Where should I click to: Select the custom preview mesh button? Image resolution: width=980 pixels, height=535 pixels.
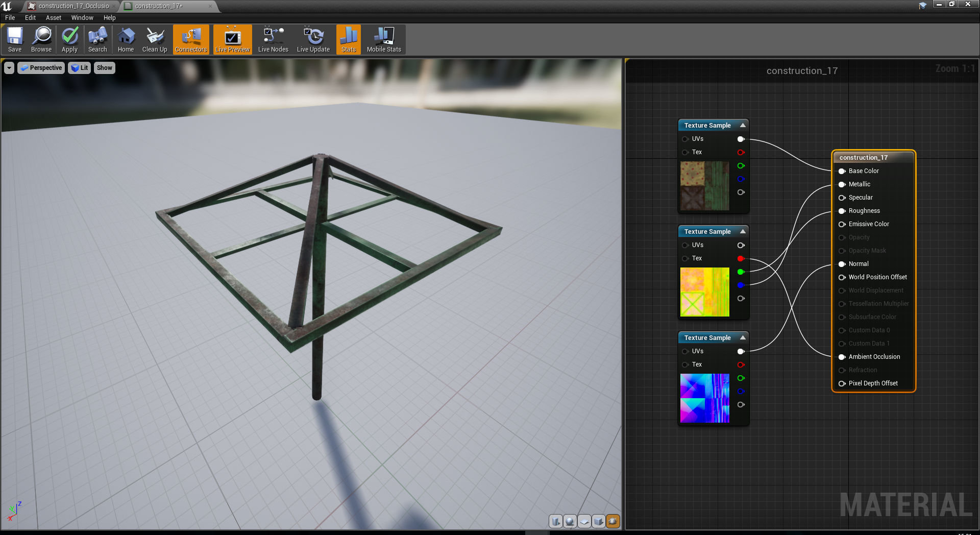613,521
